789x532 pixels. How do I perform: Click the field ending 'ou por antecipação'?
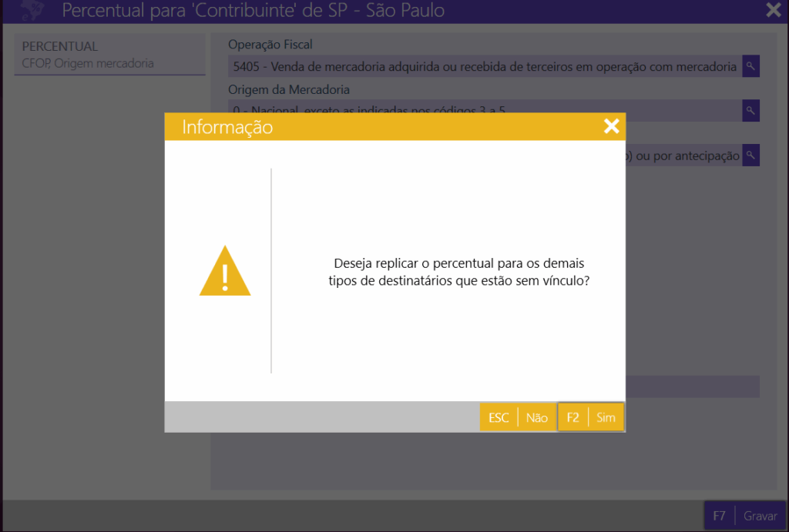point(682,156)
